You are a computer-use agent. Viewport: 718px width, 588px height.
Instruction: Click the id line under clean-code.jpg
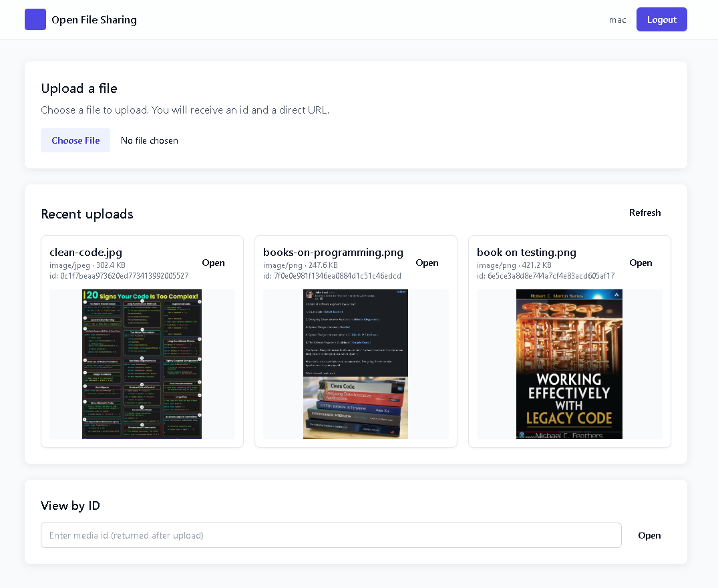(119, 276)
